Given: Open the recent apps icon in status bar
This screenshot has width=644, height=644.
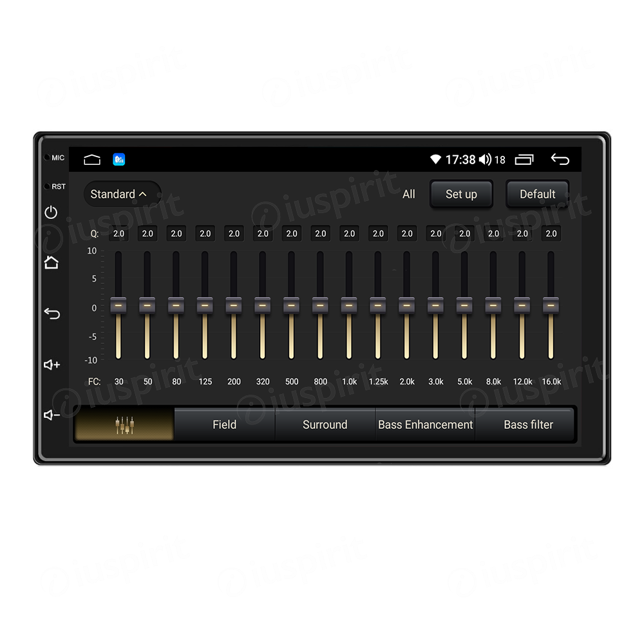Looking at the screenshot, I should 524,160.
